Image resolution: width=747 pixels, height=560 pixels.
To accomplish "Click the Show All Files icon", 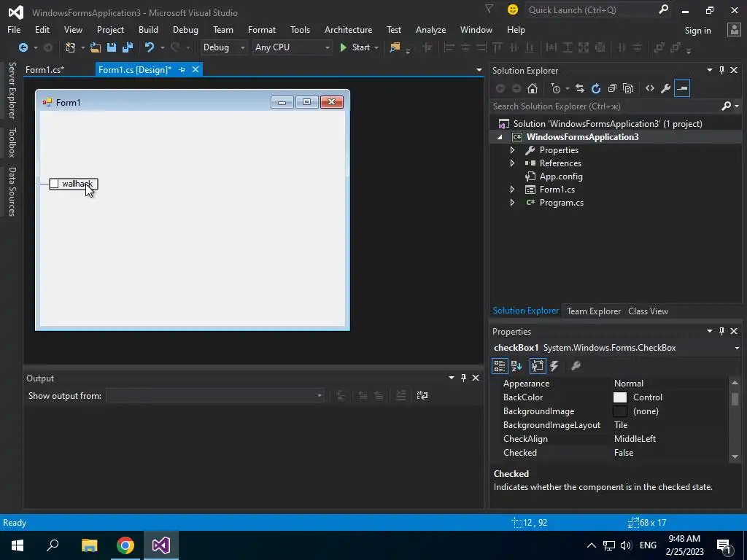I will click(628, 88).
